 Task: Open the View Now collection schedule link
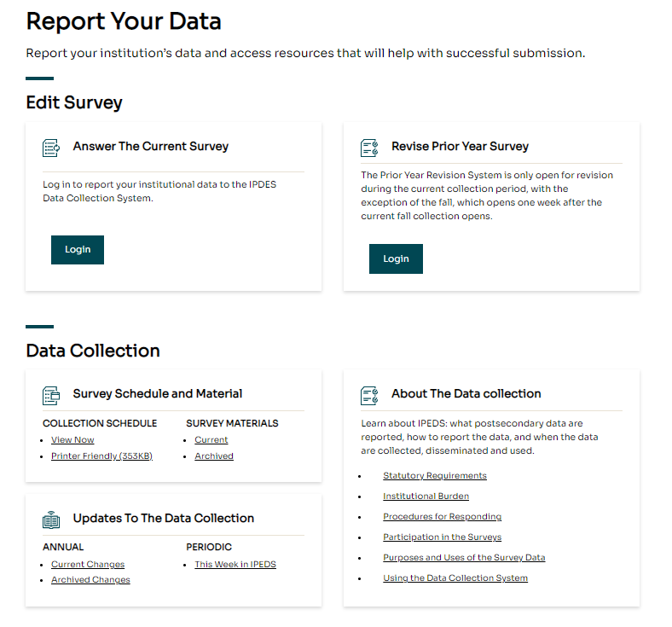click(72, 440)
